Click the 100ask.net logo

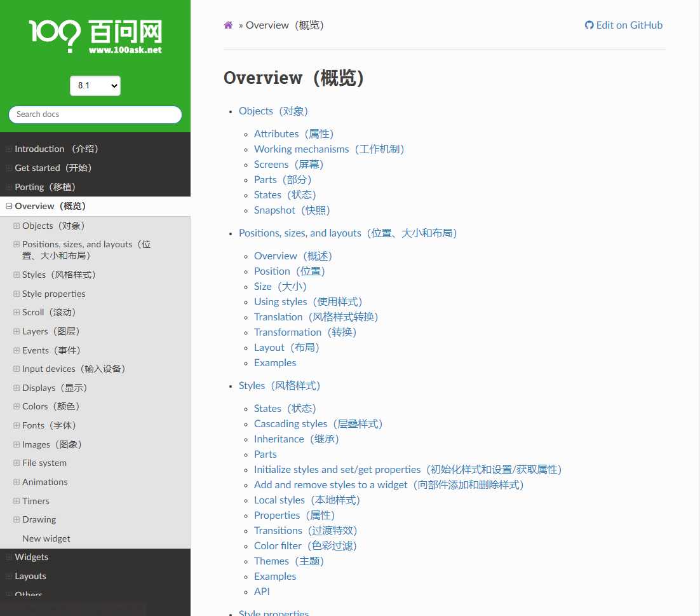point(95,36)
